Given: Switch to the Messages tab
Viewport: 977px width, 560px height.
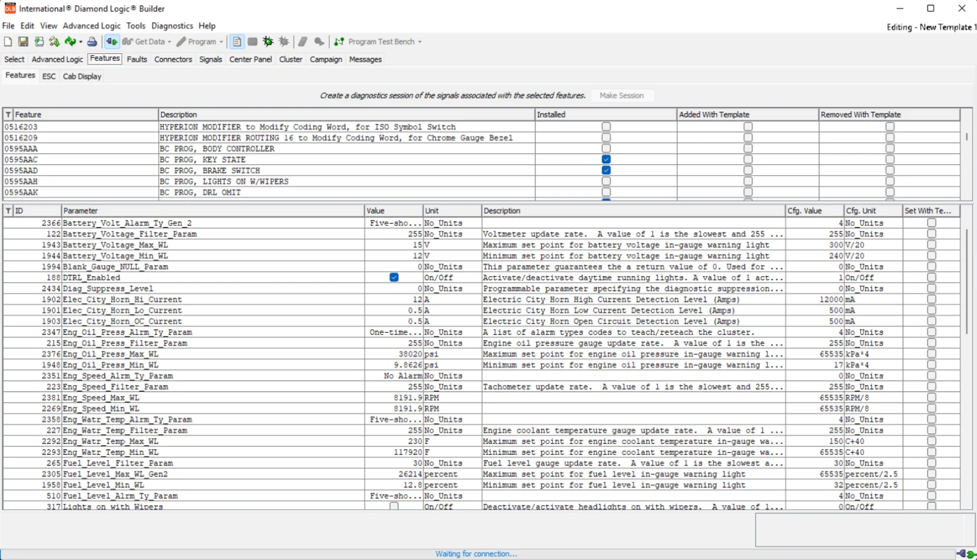Looking at the screenshot, I should coord(365,59).
